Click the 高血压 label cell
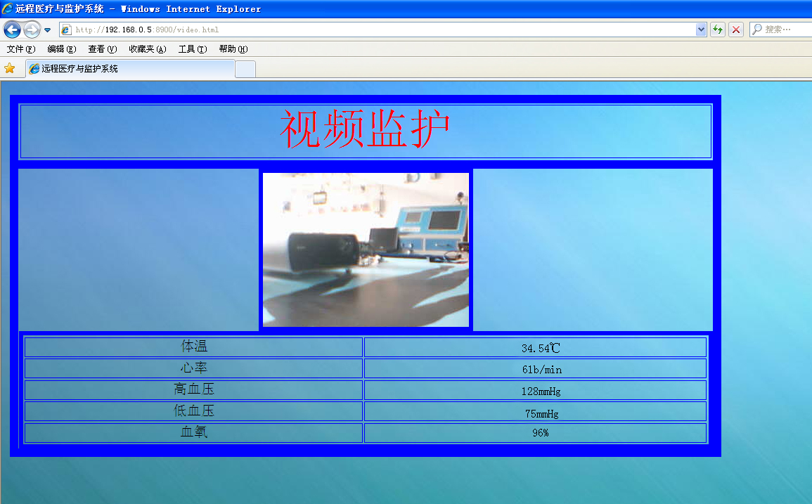 pos(193,389)
